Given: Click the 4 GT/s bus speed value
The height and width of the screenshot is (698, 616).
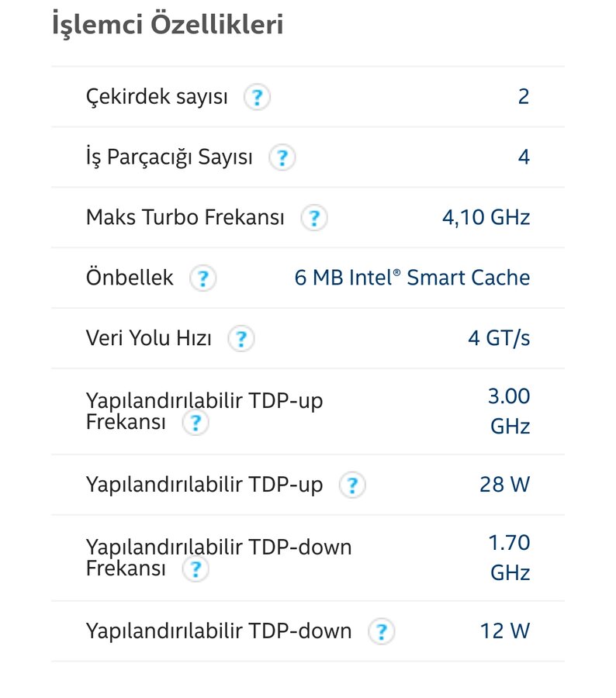Looking at the screenshot, I should [x=499, y=339].
